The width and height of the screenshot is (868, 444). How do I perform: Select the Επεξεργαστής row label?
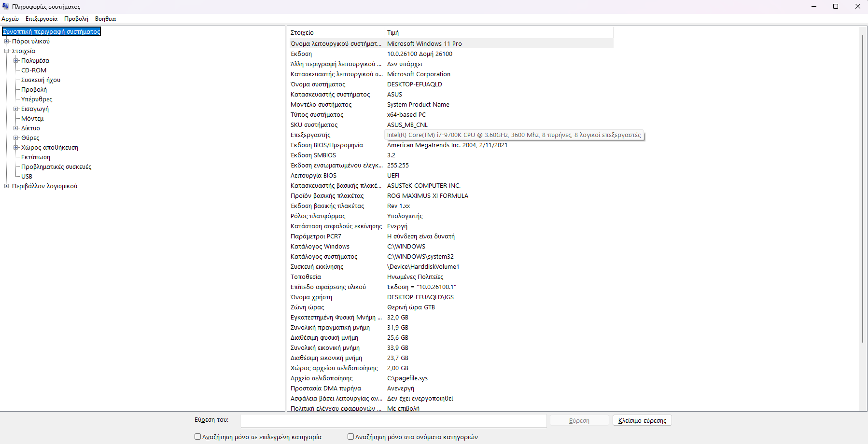[x=310, y=135]
